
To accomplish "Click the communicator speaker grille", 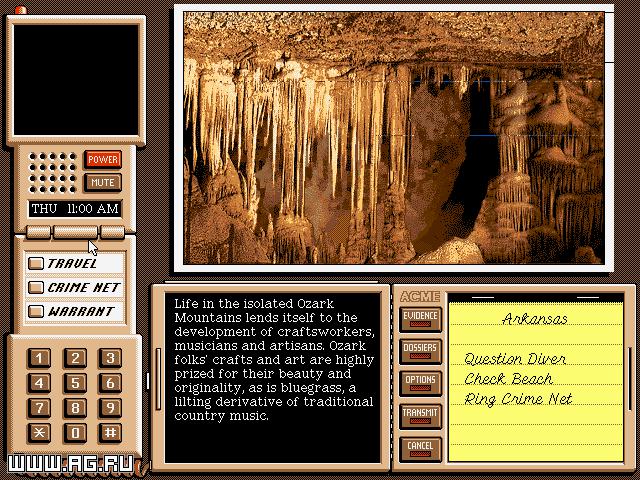I will (x=52, y=173).
